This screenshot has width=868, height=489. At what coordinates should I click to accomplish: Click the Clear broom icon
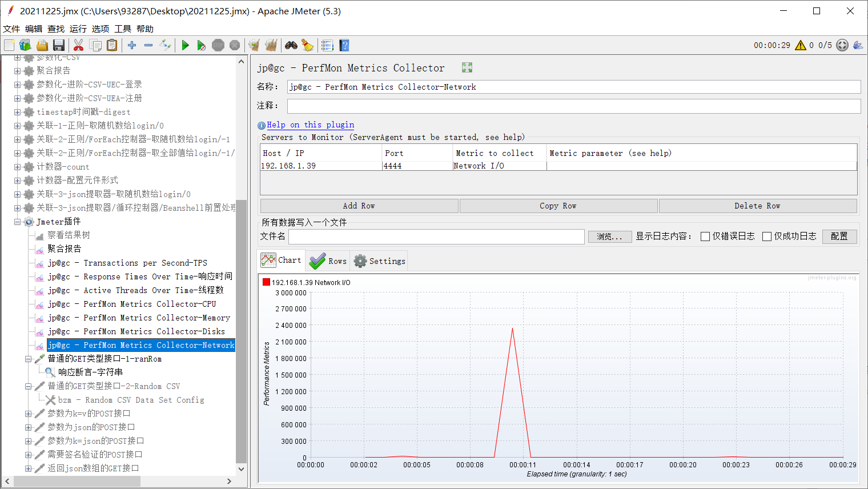(255, 45)
